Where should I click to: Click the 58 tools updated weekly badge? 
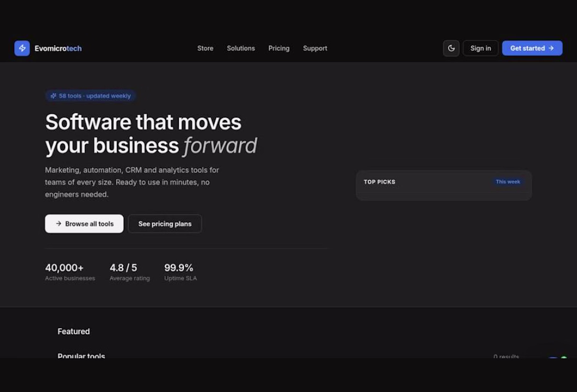[91, 96]
